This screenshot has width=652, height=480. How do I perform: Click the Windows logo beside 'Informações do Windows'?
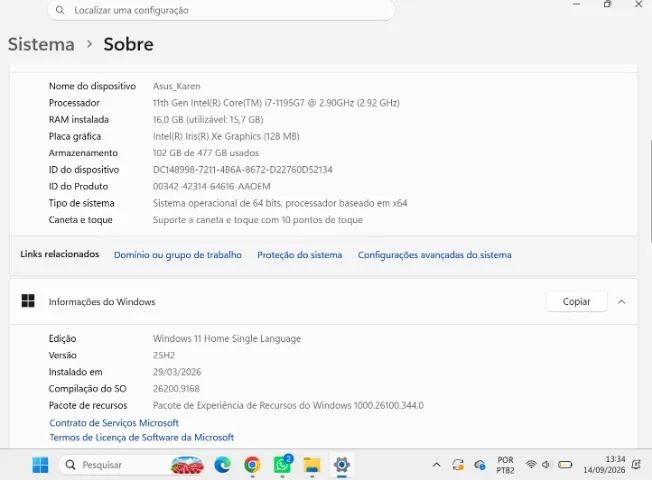tap(28, 301)
